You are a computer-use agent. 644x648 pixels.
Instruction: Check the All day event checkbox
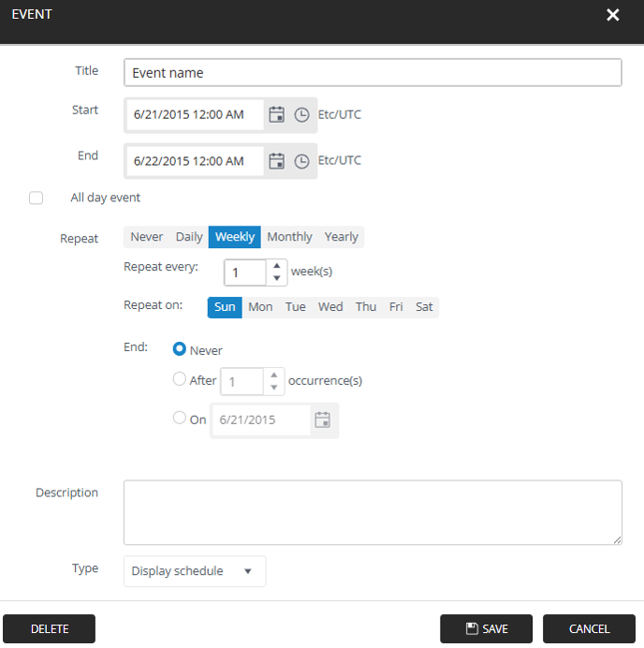click(x=36, y=198)
